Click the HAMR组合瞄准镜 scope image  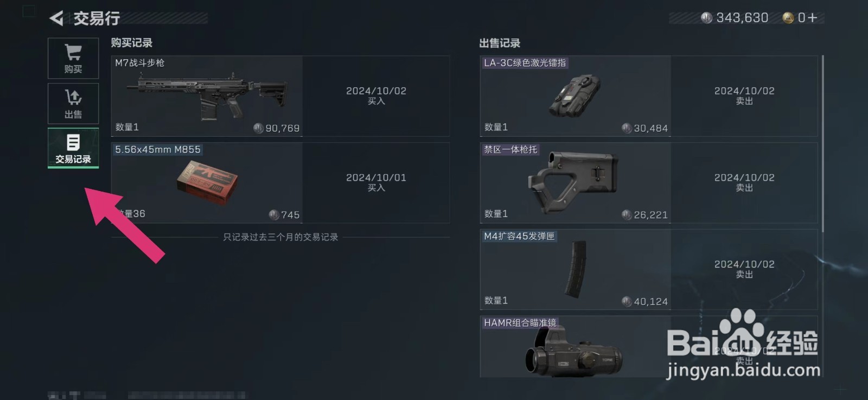pos(573,352)
